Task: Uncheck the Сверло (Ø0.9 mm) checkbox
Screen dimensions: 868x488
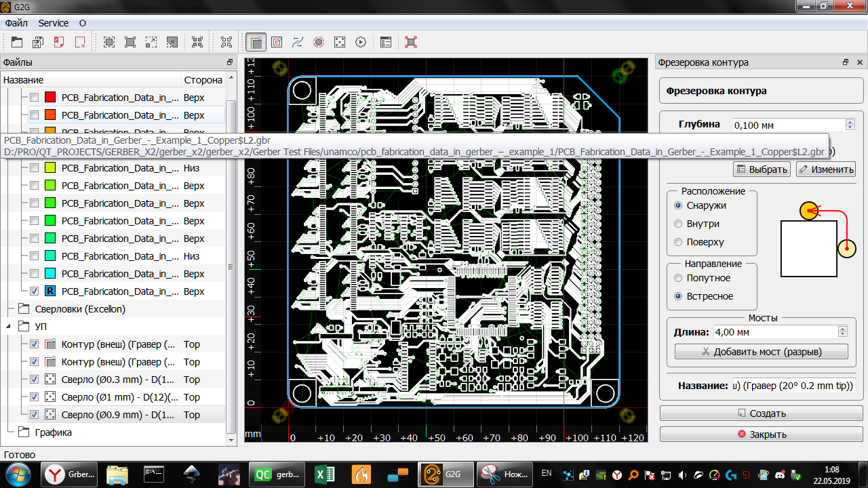Action: coord(35,415)
